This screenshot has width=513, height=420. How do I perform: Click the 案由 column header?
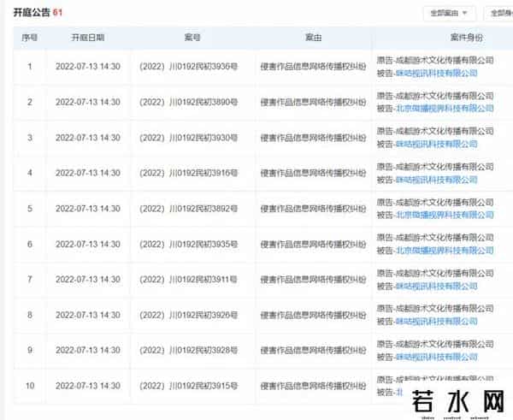[x=313, y=38]
